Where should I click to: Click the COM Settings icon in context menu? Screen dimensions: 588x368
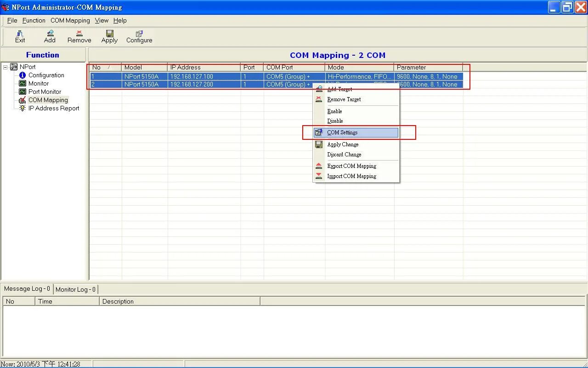(319, 132)
